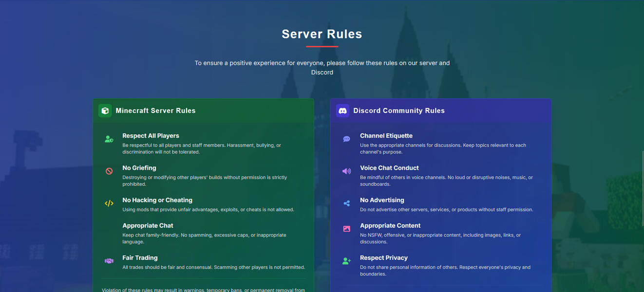This screenshot has width=644, height=292.
Task: Select the Server Rules page heading
Action: pyautogui.click(x=322, y=34)
